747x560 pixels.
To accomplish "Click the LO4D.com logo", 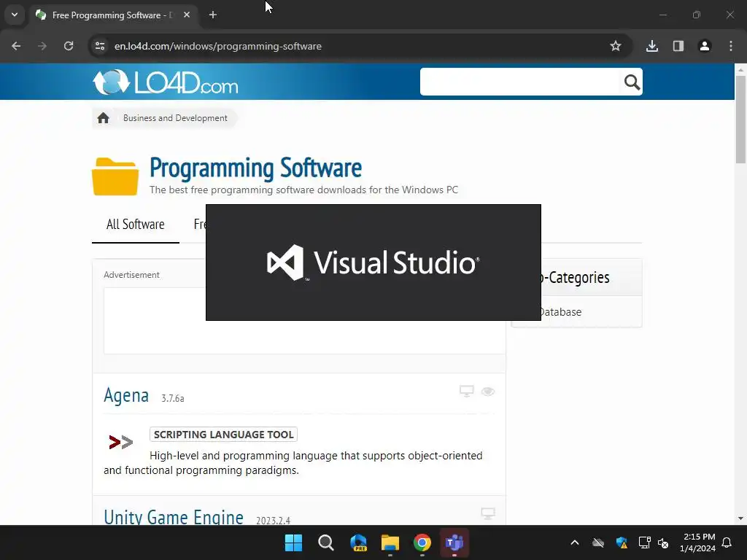I will [x=166, y=82].
